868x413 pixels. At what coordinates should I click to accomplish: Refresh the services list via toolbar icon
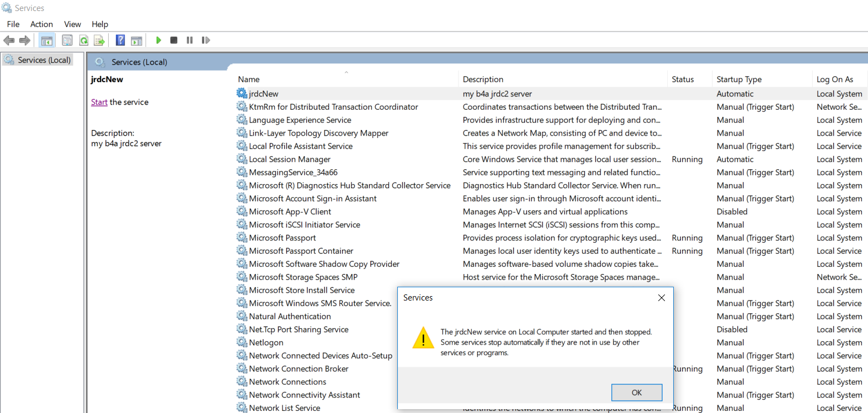point(83,40)
